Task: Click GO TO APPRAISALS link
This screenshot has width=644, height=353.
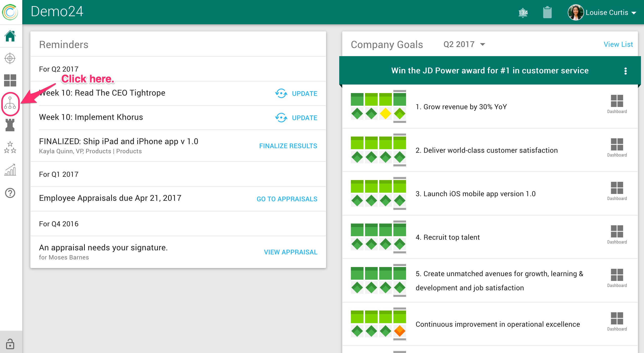Action: tap(287, 199)
